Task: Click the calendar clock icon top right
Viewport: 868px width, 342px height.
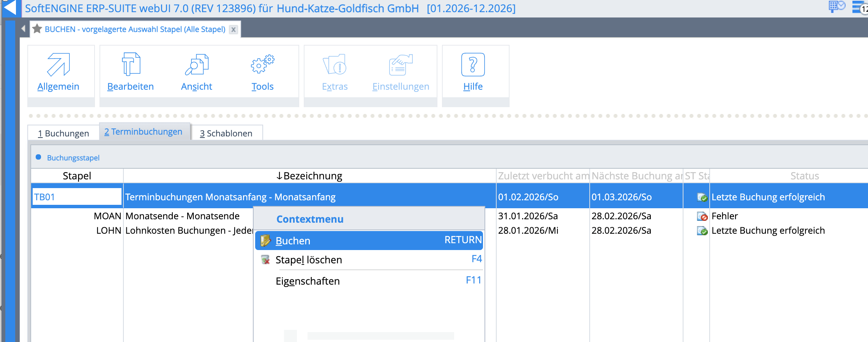Action: pos(836,6)
